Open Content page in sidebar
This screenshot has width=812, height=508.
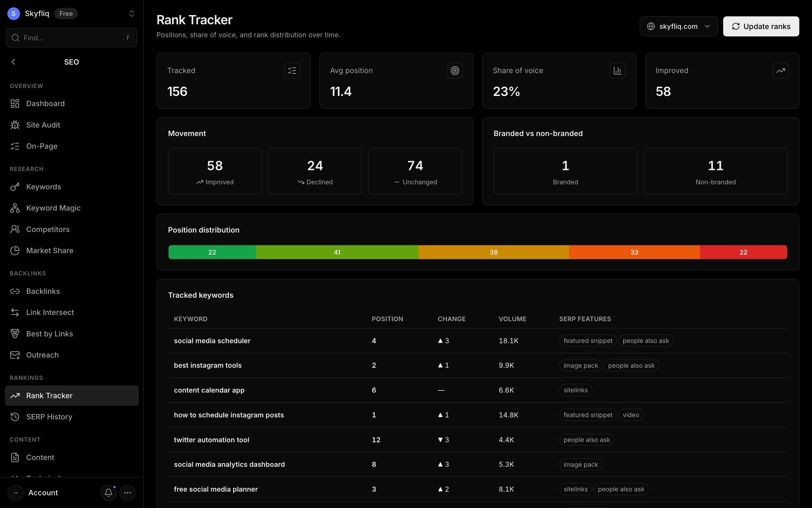click(71, 457)
